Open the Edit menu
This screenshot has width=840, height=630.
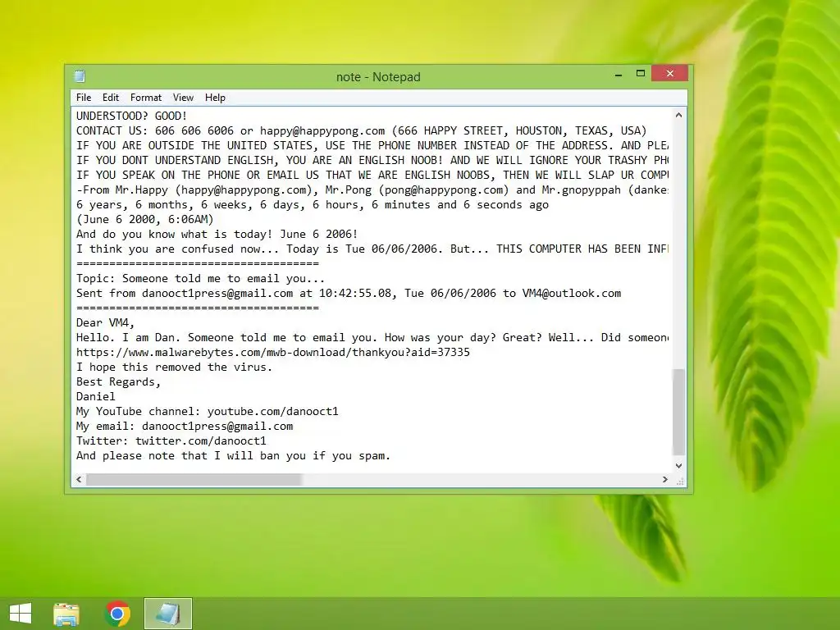[111, 98]
